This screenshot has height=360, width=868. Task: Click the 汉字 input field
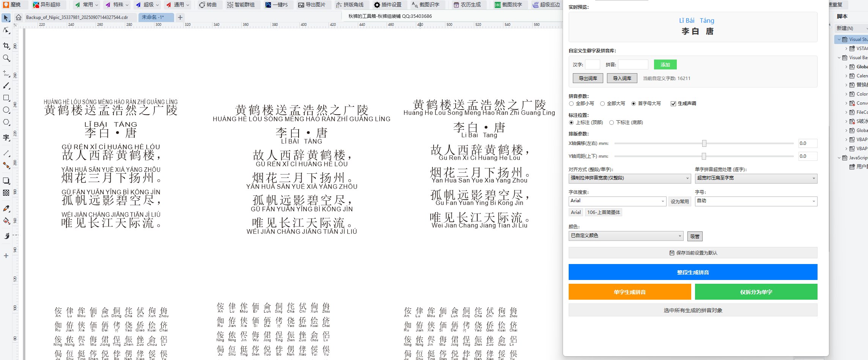[x=593, y=64]
